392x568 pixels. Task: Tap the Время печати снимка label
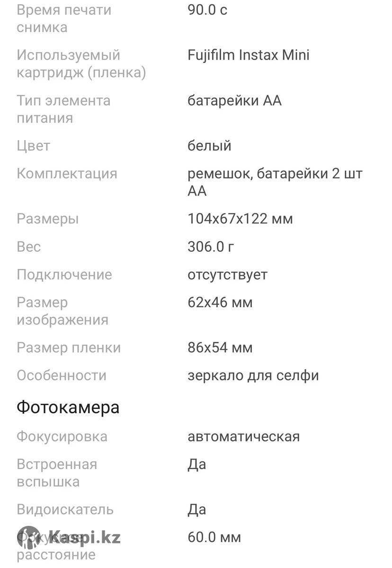point(64,18)
